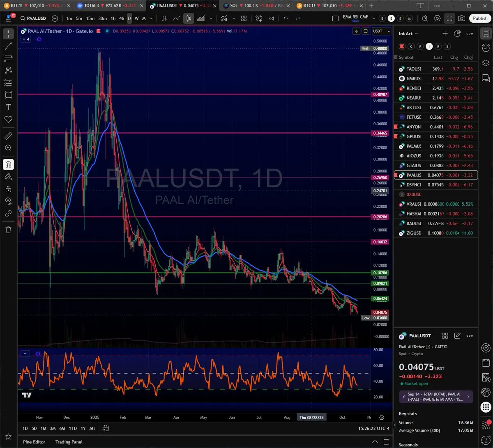
Task: Toggle magnet mode for drawings
Action: [8, 164]
